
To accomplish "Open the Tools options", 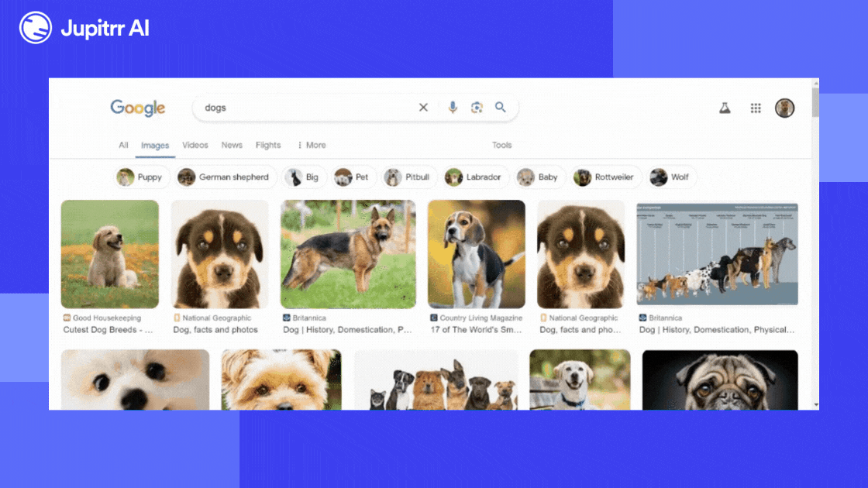I will 501,145.
